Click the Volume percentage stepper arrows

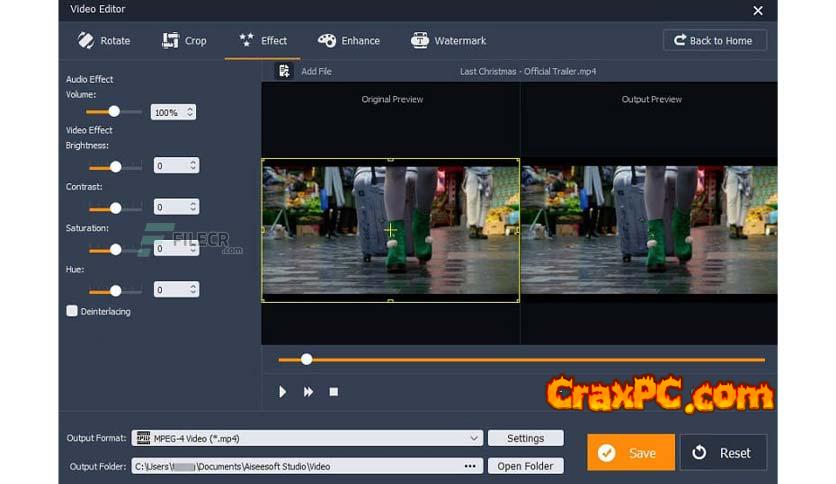190,113
